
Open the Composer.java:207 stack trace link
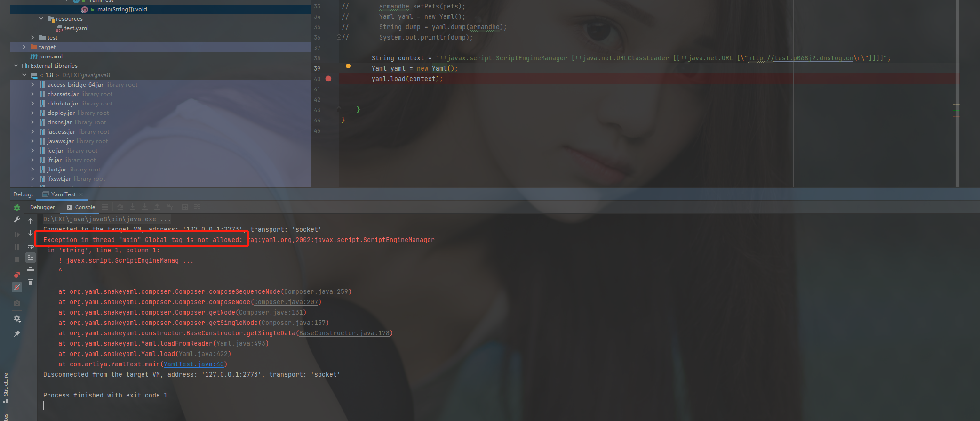click(x=286, y=302)
